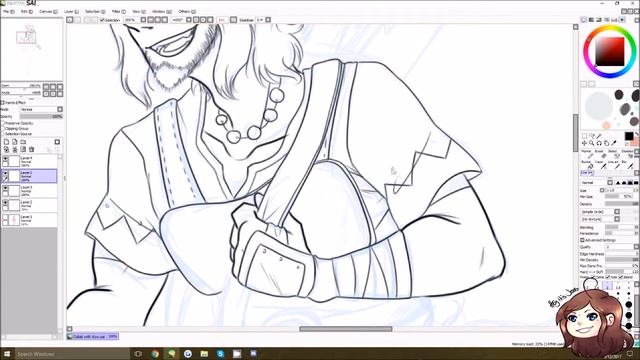Toggle the Color Mixer panel icon
The width and height of the screenshot is (640, 360).
[x=607, y=20]
